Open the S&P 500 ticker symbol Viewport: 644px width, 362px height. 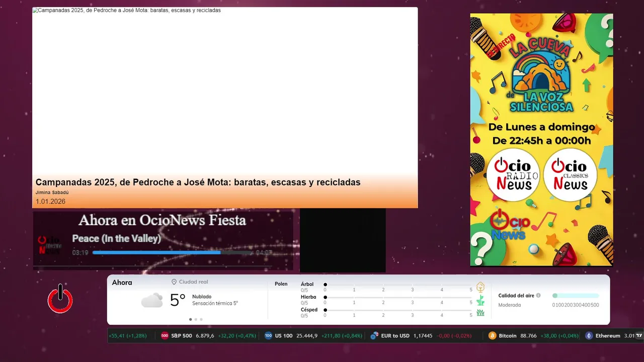182,336
